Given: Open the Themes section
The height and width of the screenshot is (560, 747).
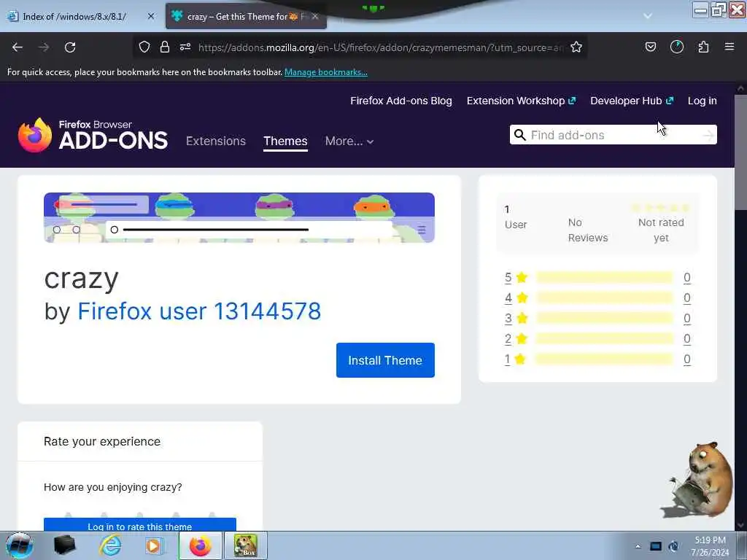Looking at the screenshot, I should (x=285, y=141).
